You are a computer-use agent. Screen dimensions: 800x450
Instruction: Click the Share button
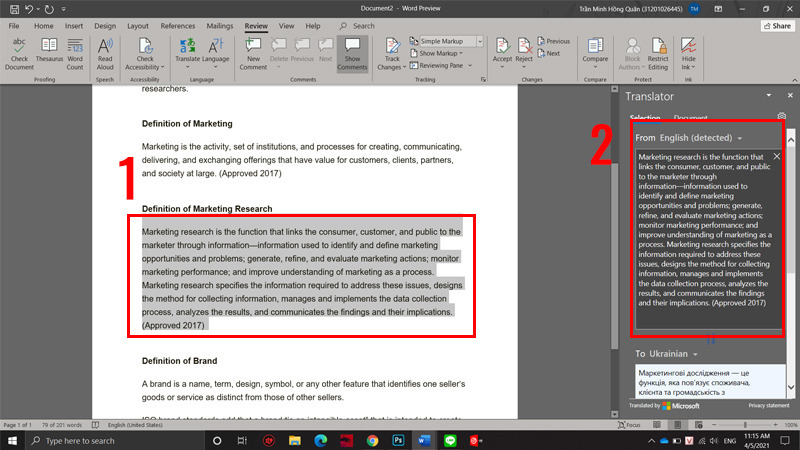[x=771, y=25]
